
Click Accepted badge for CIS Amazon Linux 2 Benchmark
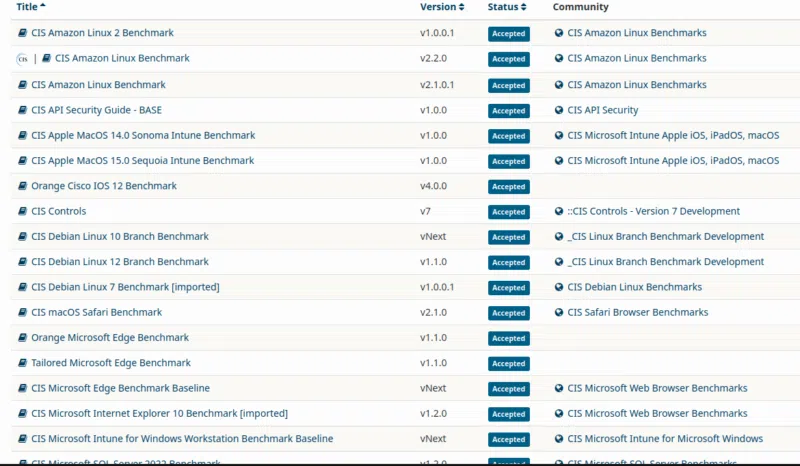coord(508,33)
